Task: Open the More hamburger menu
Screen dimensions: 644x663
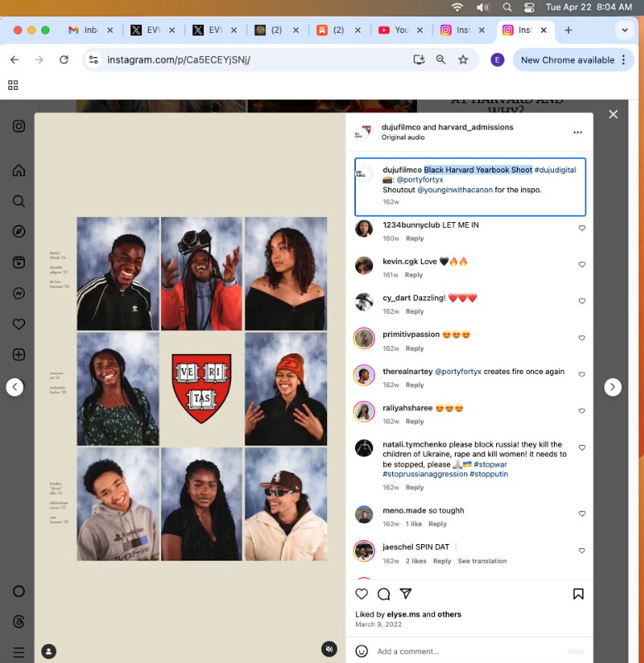Action: click(x=19, y=652)
